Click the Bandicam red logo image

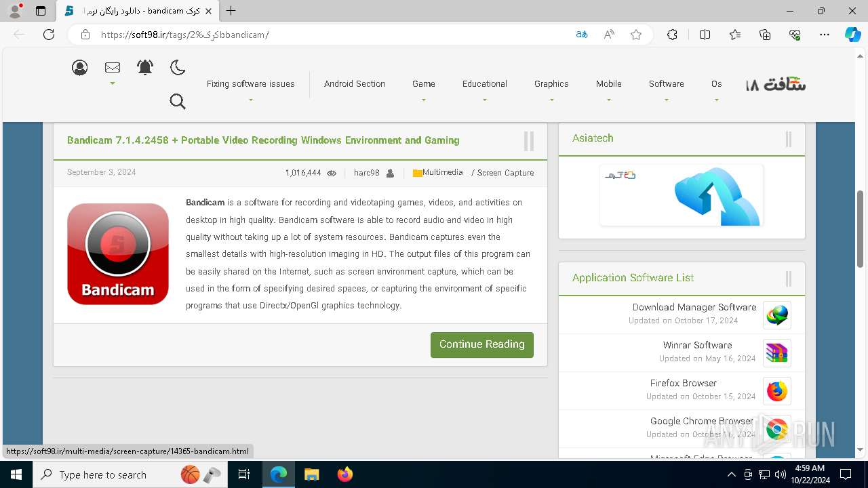(x=118, y=254)
